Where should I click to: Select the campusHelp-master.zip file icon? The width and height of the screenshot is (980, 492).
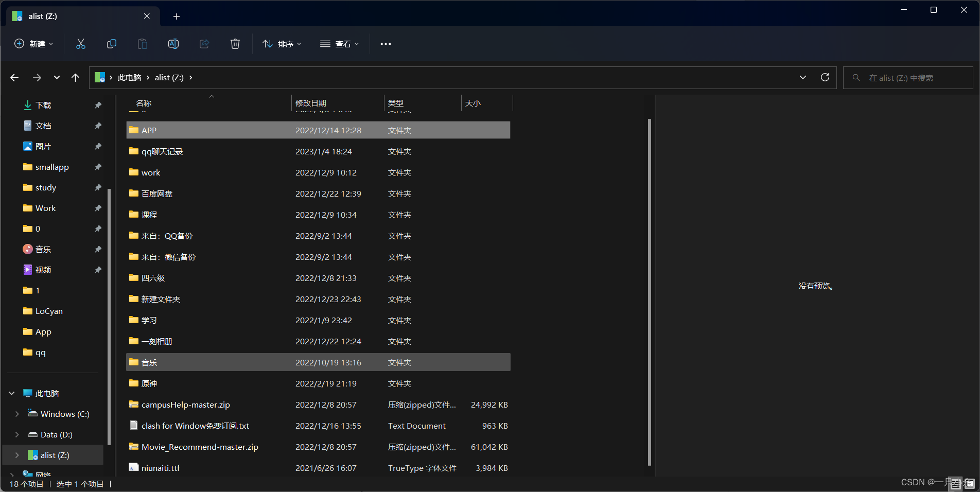click(x=134, y=405)
